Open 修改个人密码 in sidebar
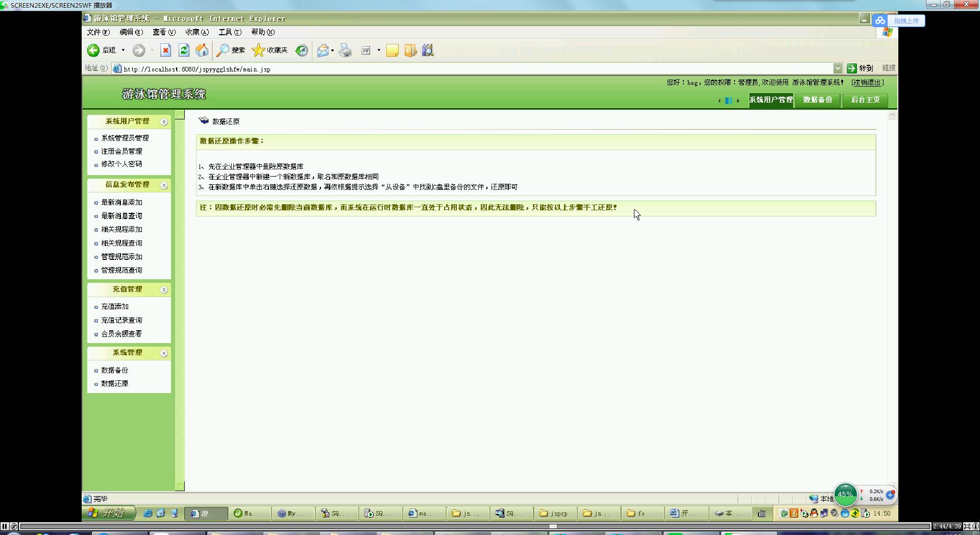This screenshot has width=980, height=535. 121,164
